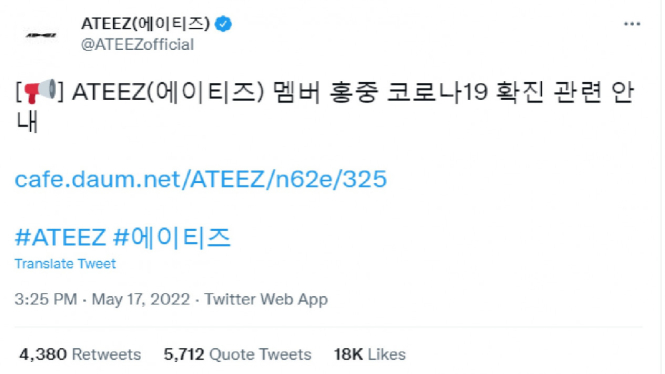Open the cafe.daum.net/ATEEZ/n62e/325 link
Image resolution: width=665 pixels, height=374 pixels.
click(x=201, y=179)
